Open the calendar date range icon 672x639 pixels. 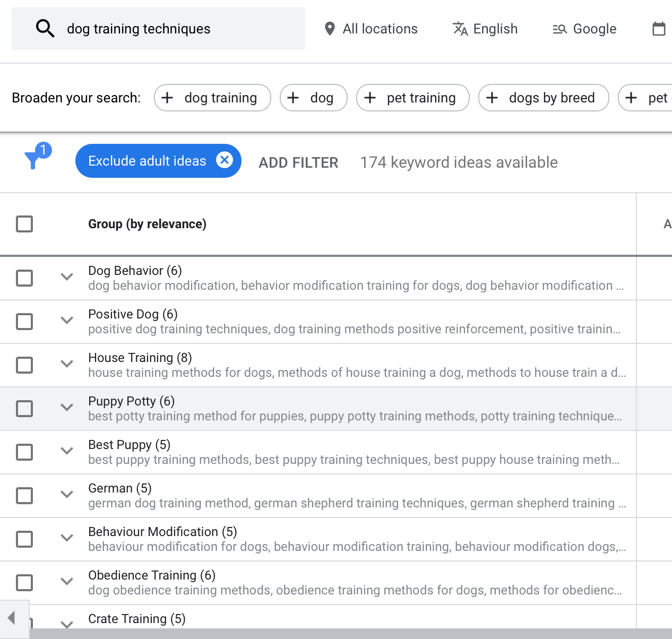click(659, 29)
